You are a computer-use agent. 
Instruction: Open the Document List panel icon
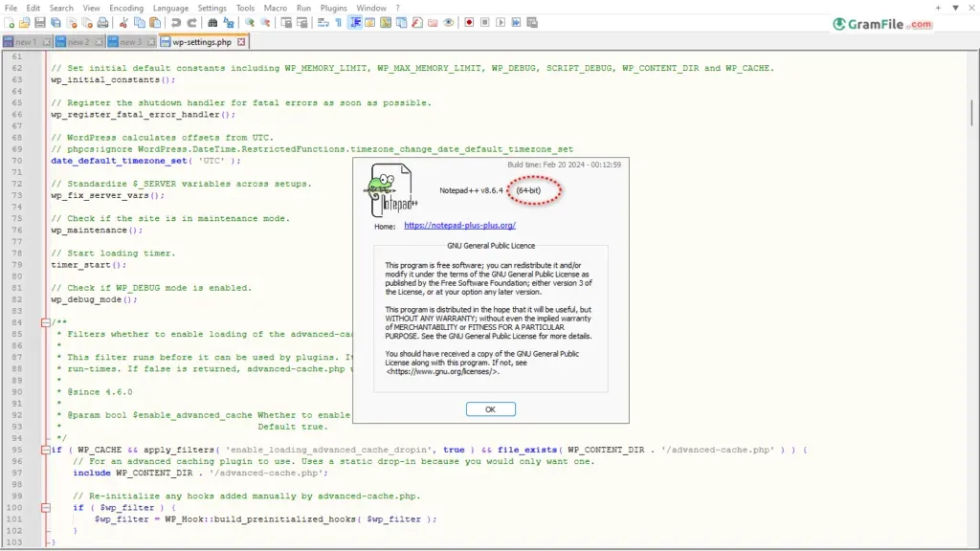pos(401,23)
